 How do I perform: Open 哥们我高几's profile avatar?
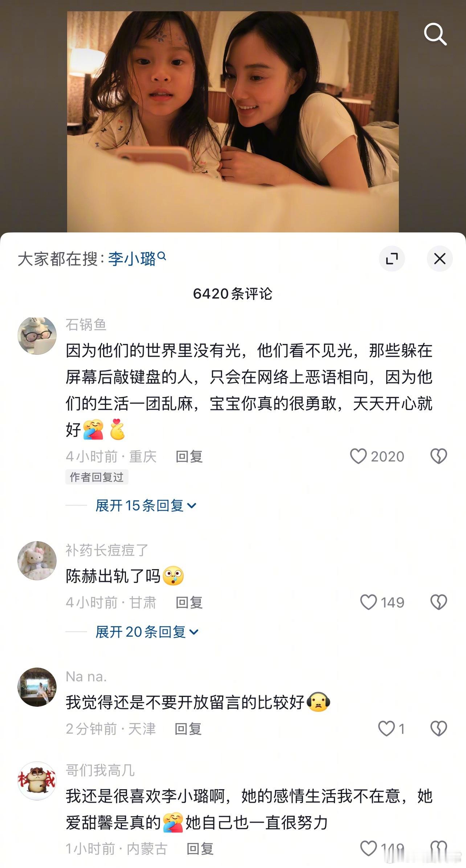pyautogui.click(x=37, y=780)
